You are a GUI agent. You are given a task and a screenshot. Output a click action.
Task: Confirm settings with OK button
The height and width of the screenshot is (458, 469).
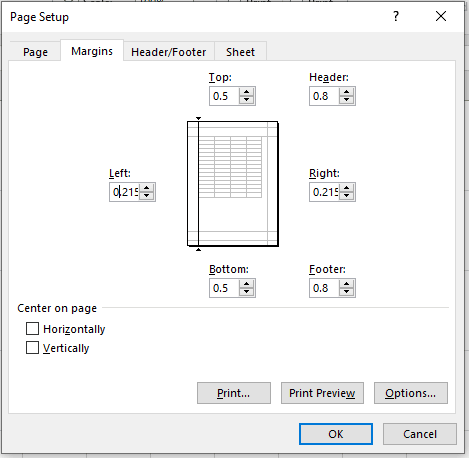coord(336,434)
